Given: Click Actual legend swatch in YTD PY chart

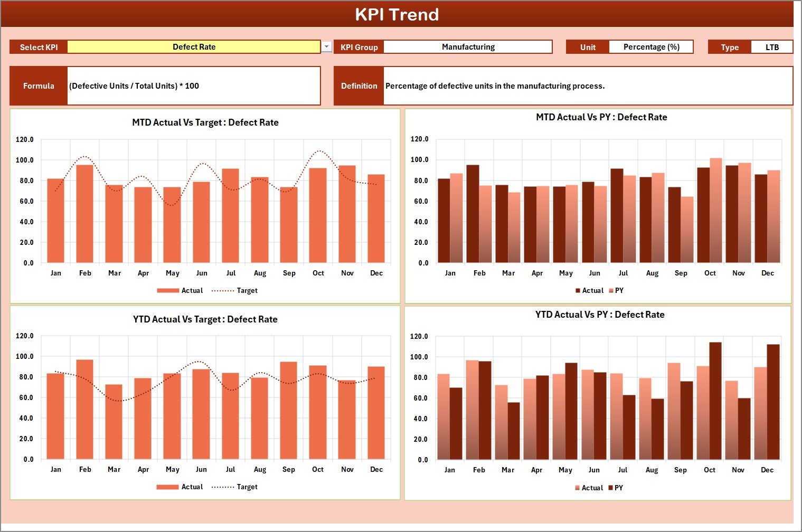Looking at the screenshot, I should 578,488.
